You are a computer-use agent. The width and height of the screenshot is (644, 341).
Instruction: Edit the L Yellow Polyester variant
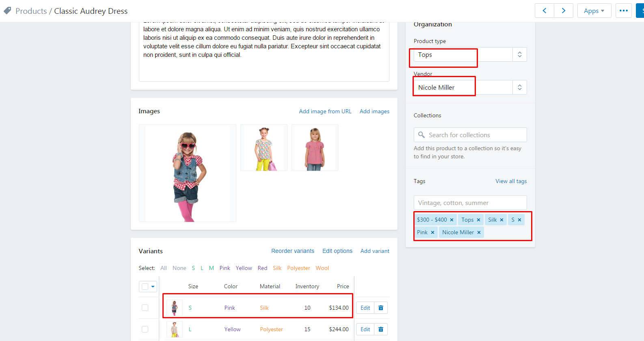click(365, 329)
